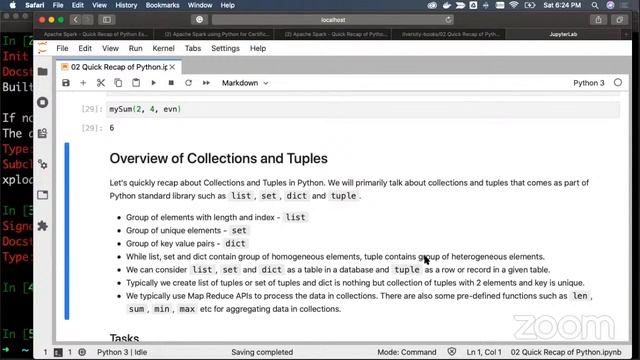The image size is (640, 360).
Task: Switch to Apache Spark using Python tab
Action: [217, 34]
